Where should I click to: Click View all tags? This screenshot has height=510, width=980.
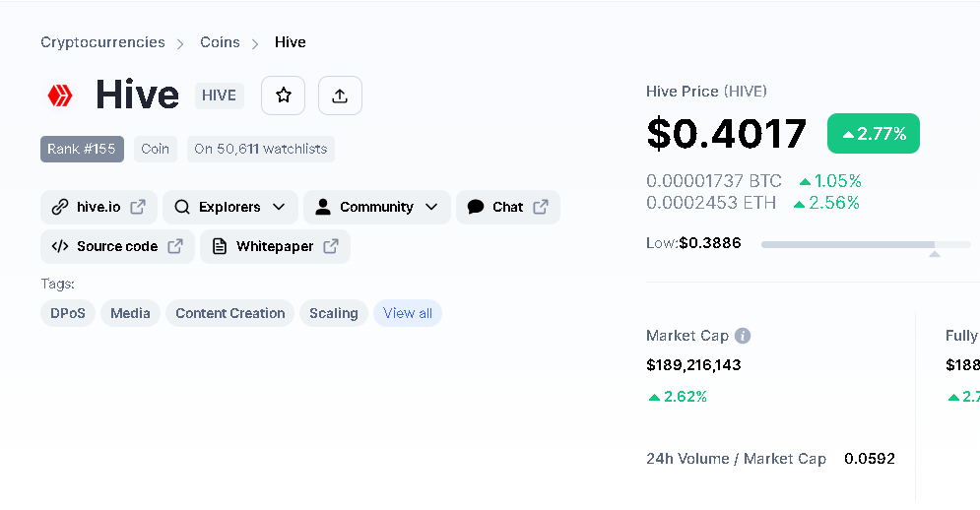408,313
